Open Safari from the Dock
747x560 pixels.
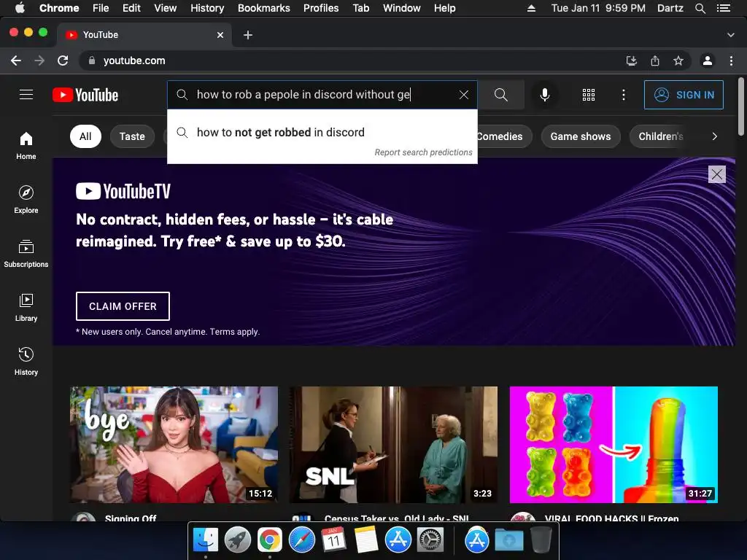pyautogui.click(x=302, y=540)
